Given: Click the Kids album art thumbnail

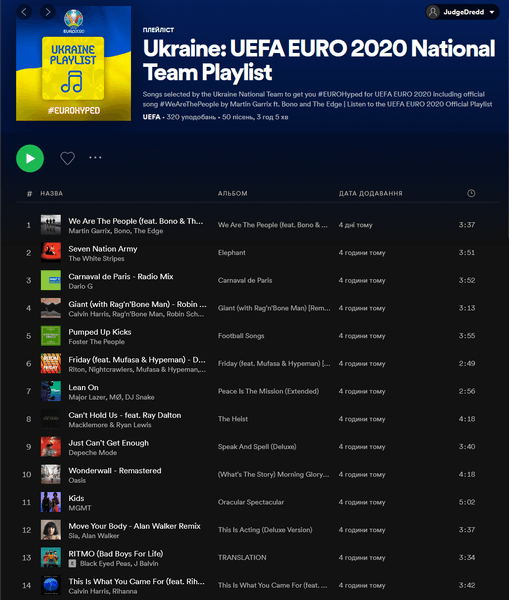Looking at the screenshot, I should pos(51,502).
